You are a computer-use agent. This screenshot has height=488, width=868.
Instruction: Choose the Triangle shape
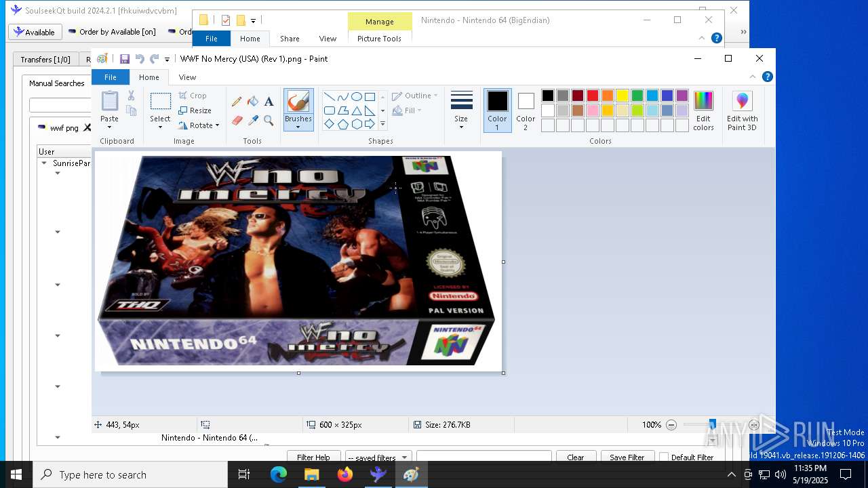pos(356,110)
